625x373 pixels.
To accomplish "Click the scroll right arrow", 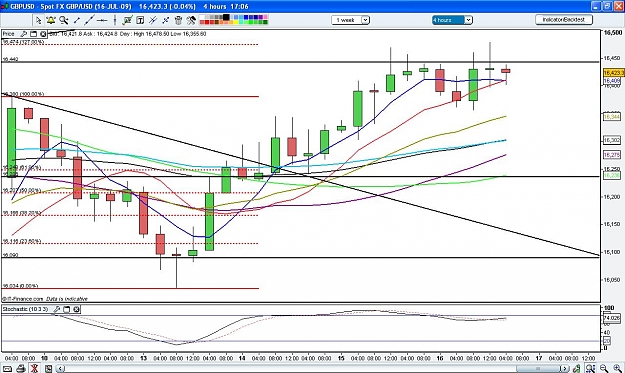I will [x=565, y=369].
